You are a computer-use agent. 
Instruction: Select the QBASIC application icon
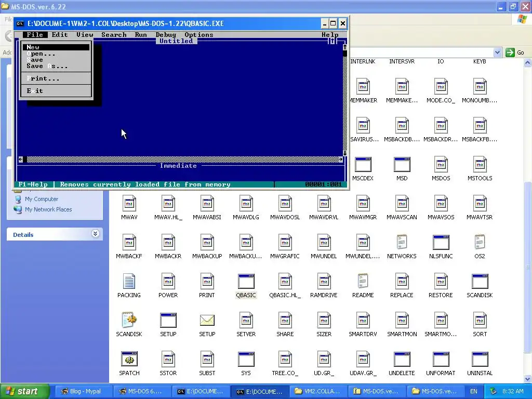coord(246,281)
